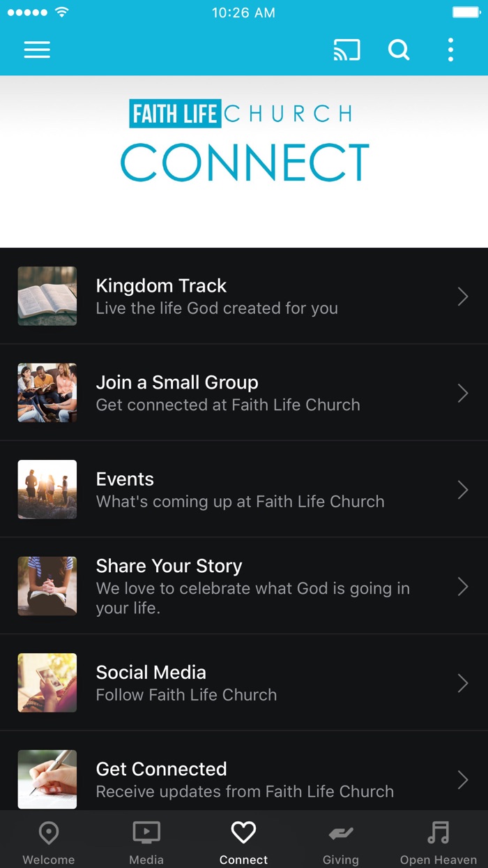
Task: Tap the Giving hand icon
Action: click(x=341, y=832)
